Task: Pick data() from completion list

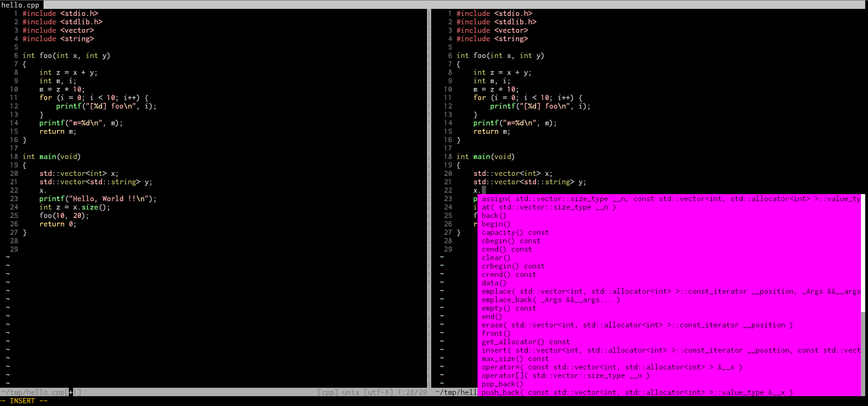Action: [669, 283]
